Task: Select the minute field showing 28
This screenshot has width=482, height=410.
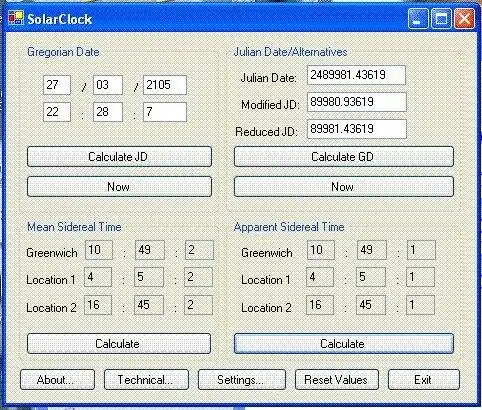Action: [x=108, y=112]
